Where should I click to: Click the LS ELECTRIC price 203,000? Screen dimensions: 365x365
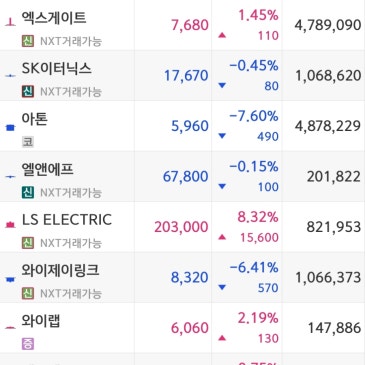click(181, 227)
